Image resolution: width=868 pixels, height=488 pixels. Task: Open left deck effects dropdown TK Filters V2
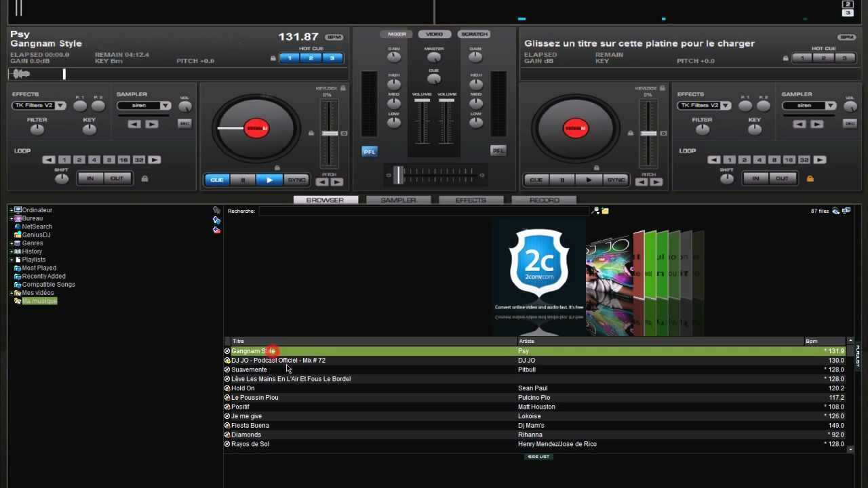[39, 106]
